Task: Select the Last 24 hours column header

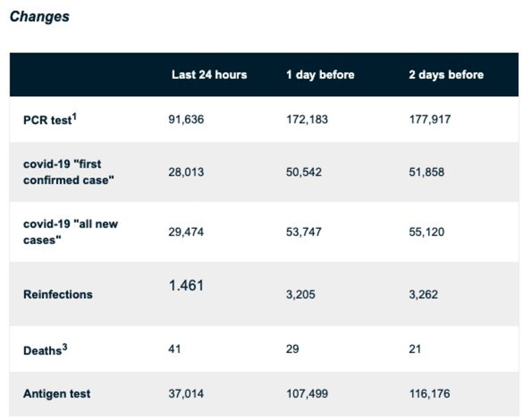Action: (x=209, y=75)
